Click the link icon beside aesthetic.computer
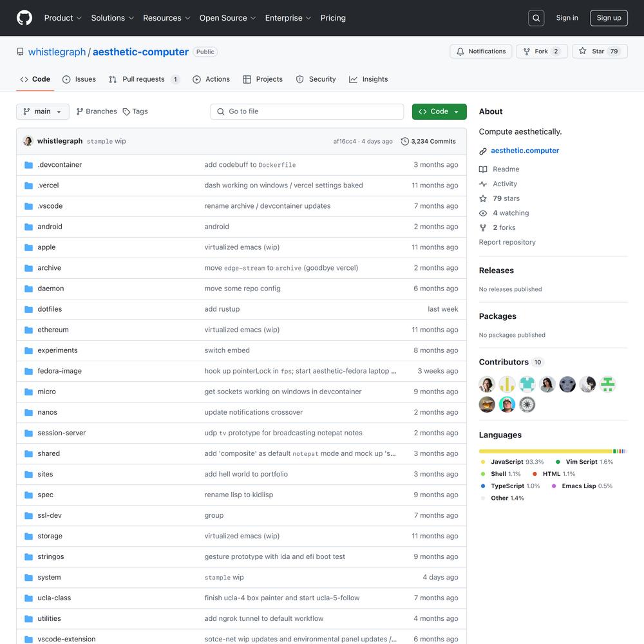Screen dimensions: 644x644 (x=483, y=151)
